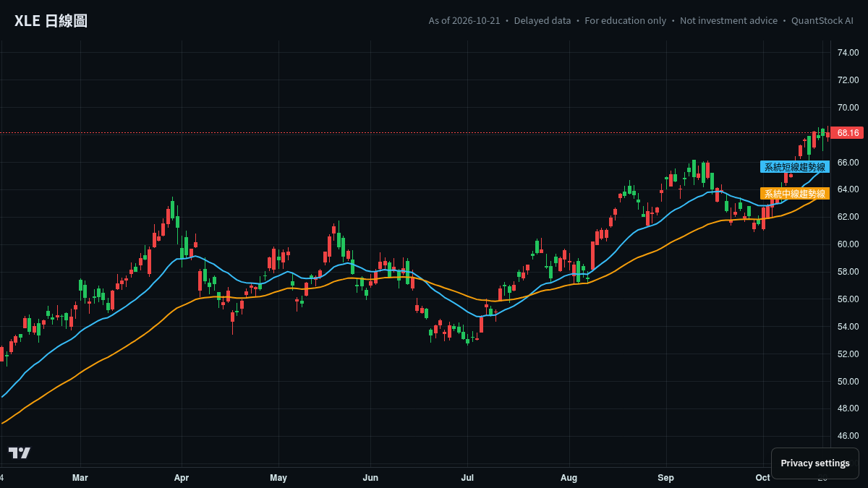This screenshot has height=488, width=868.
Task: Click the 54.00 price axis label
Action: (x=848, y=327)
